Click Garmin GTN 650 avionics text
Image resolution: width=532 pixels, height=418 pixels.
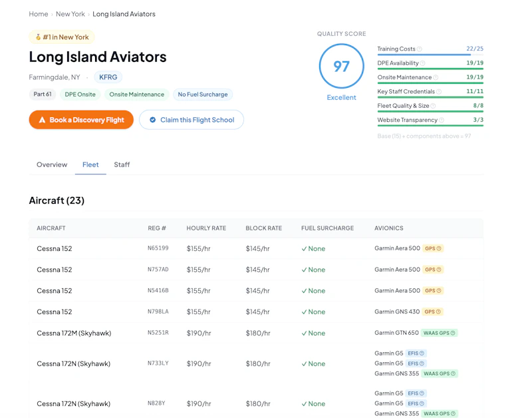point(396,333)
